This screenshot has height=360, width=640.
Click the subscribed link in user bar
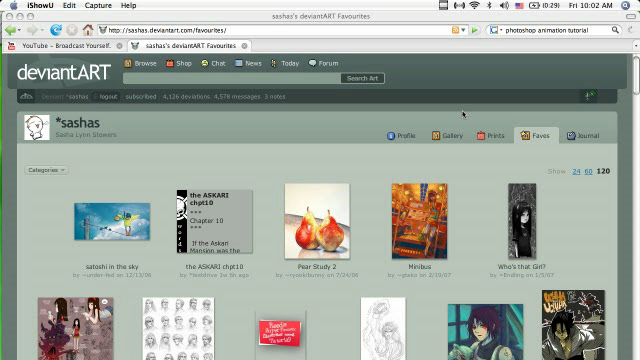click(141, 97)
